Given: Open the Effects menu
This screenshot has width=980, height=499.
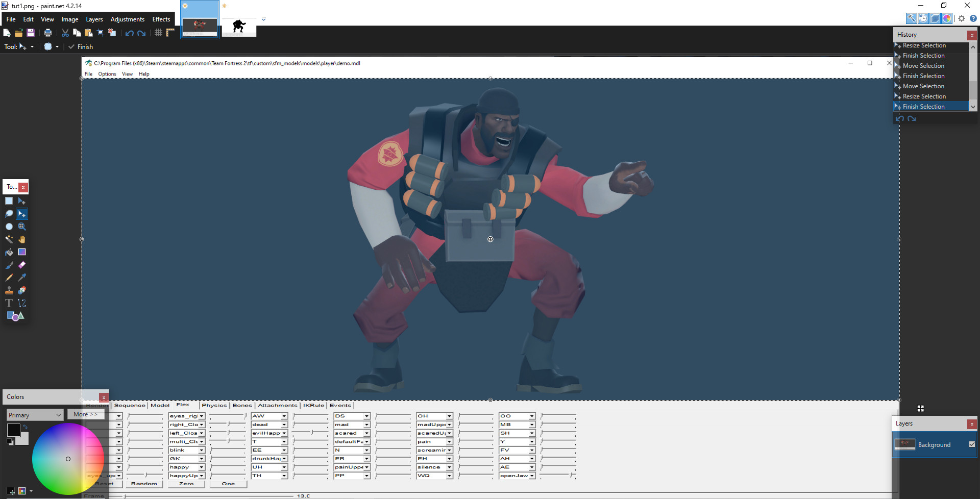Looking at the screenshot, I should 161,19.
